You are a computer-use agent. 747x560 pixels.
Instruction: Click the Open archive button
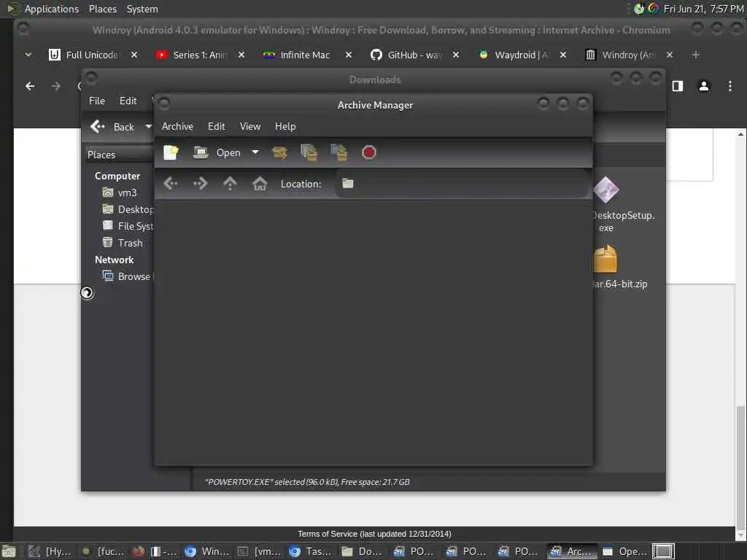[x=217, y=152]
